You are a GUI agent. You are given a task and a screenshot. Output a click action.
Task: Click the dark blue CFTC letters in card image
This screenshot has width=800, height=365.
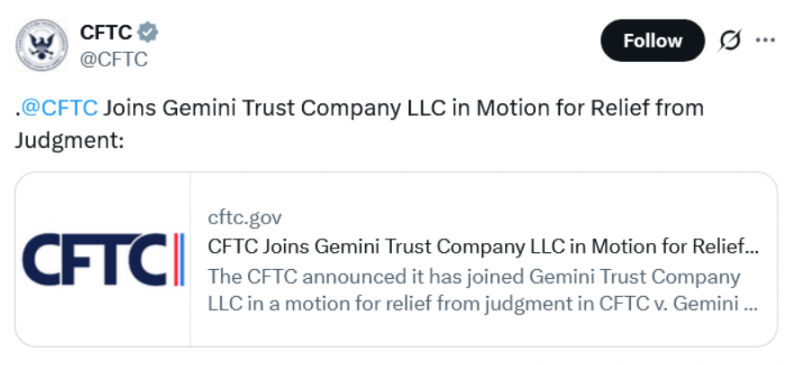pyautogui.click(x=94, y=259)
